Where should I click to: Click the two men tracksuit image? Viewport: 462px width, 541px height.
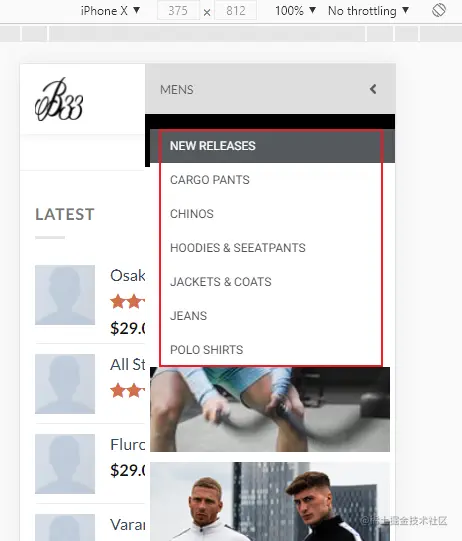click(x=270, y=502)
